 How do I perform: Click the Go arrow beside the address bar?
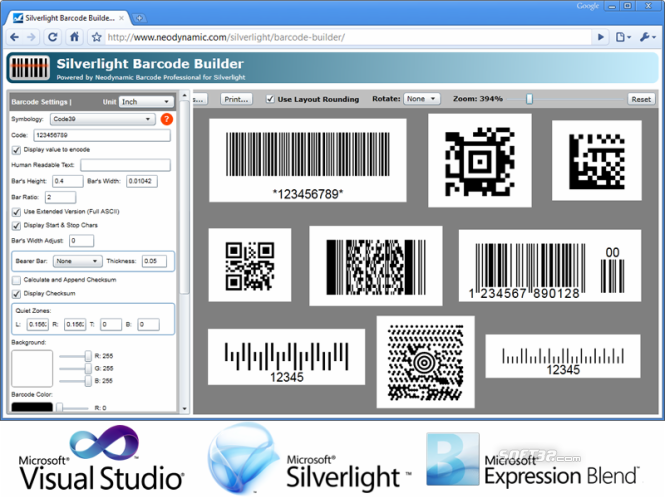[601, 37]
